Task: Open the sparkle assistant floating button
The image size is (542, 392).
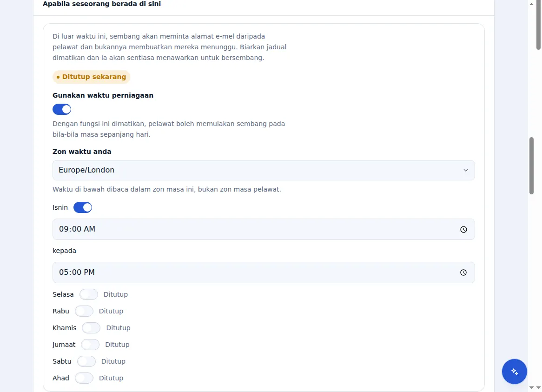Action: (x=515, y=372)
